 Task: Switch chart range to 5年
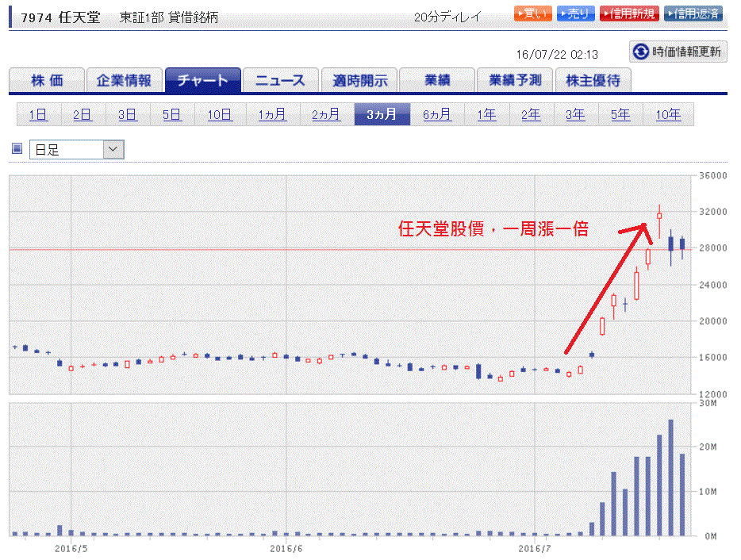coord(620,114)
